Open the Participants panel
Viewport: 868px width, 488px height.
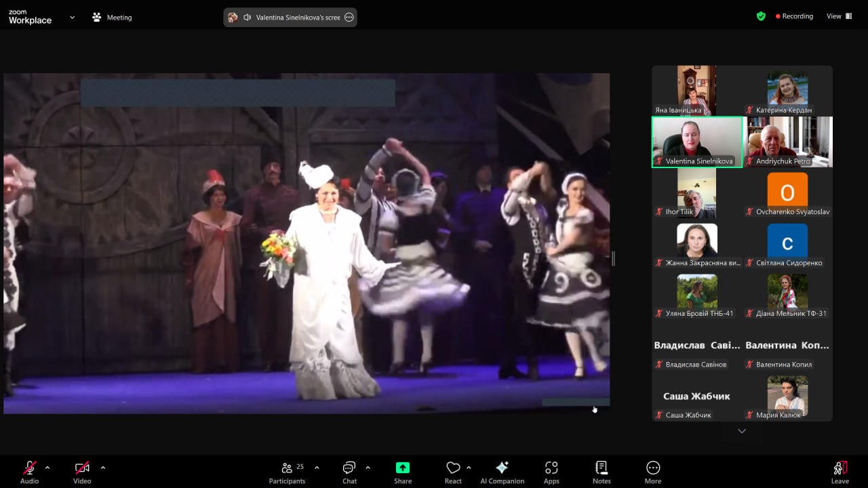point(288,472)
